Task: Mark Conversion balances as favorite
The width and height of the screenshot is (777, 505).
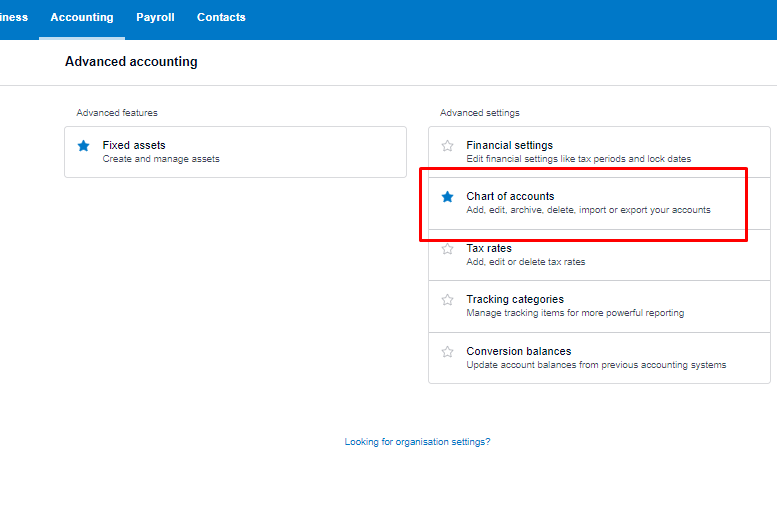Action: pyautogui.click(x=447, y=352)
